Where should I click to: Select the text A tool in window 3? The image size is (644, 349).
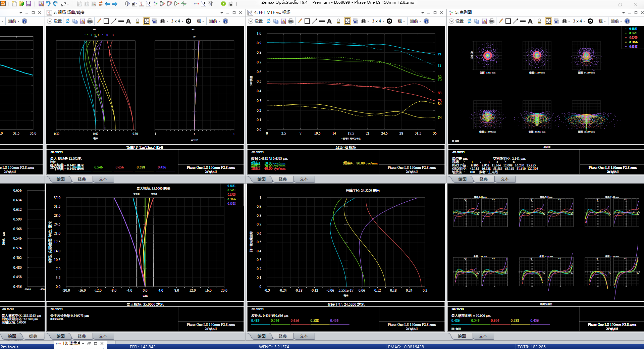coord(128,21)
